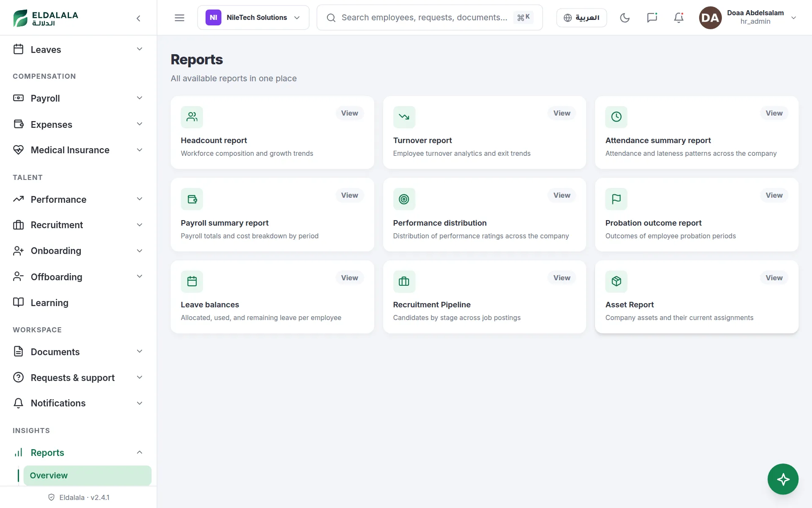Select the Overview submenu item

click(87, 475)
